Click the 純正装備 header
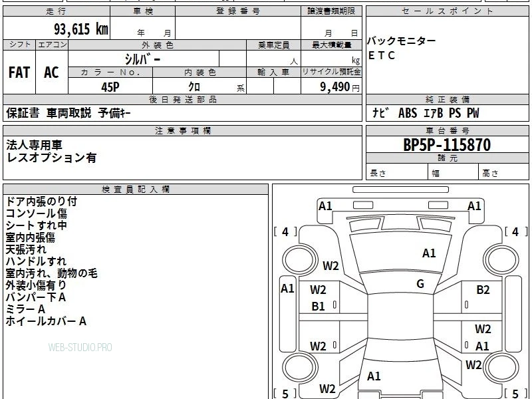 click(447, 99)
